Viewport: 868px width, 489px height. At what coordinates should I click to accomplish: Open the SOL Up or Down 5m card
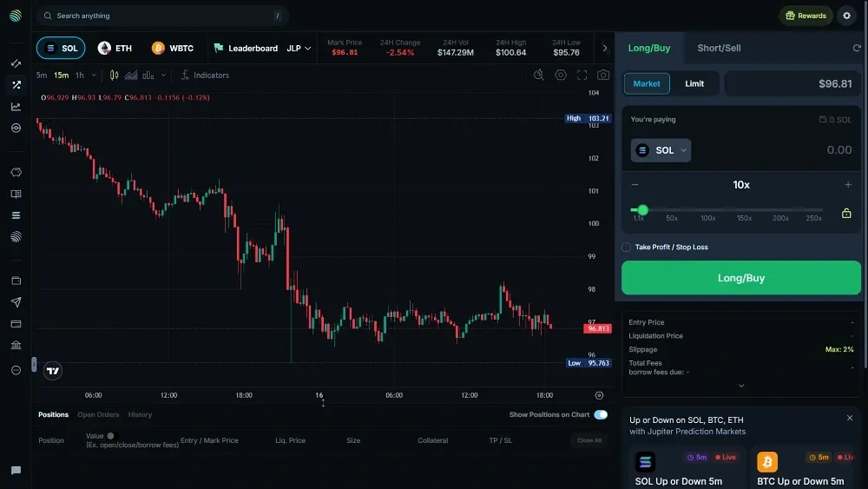pos(687,468)
